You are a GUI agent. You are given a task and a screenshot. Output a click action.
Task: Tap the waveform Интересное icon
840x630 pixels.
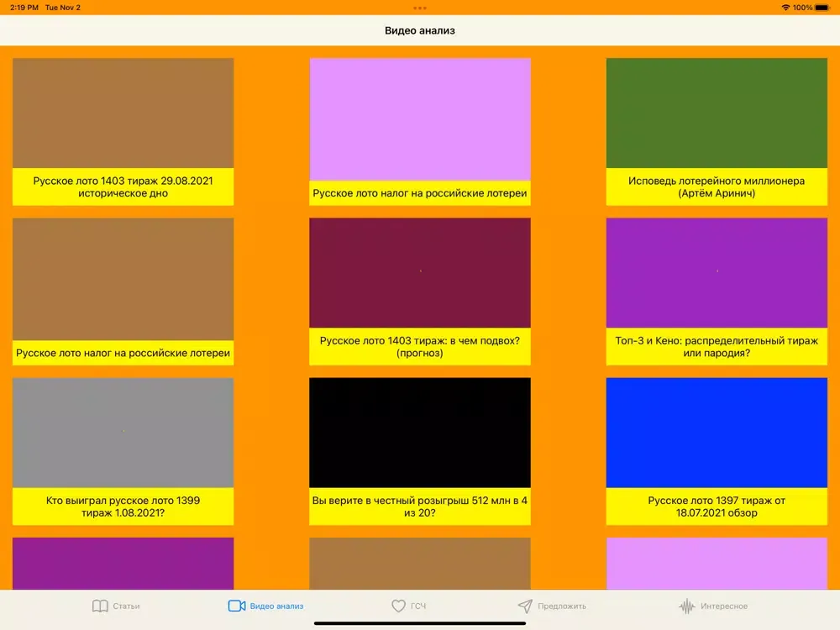[687, 606]
